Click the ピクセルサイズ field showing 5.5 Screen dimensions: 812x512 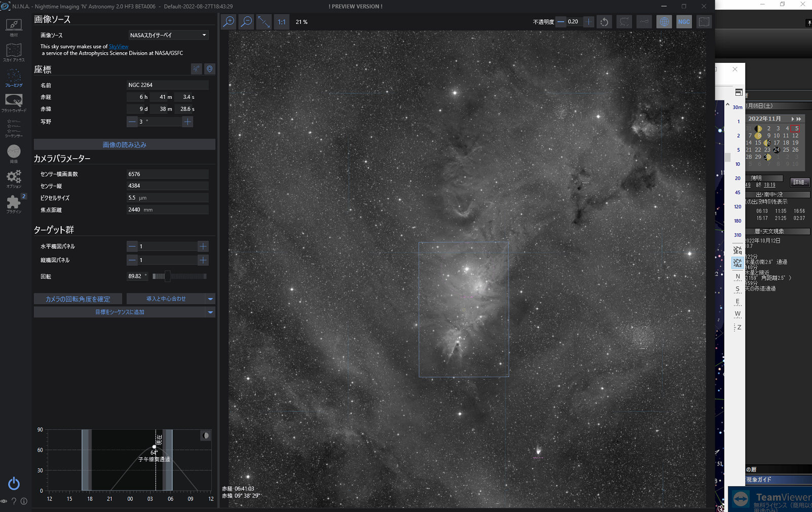(x=167, y=198)
